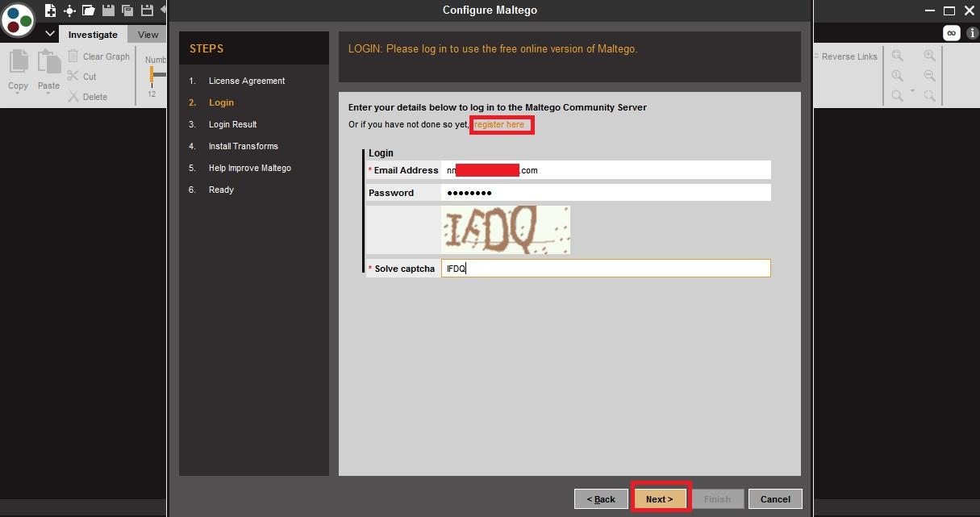The height and width of the screenshot is (517, 980).
Task: Click into the Solve captcha field
Action: point(606,269)
